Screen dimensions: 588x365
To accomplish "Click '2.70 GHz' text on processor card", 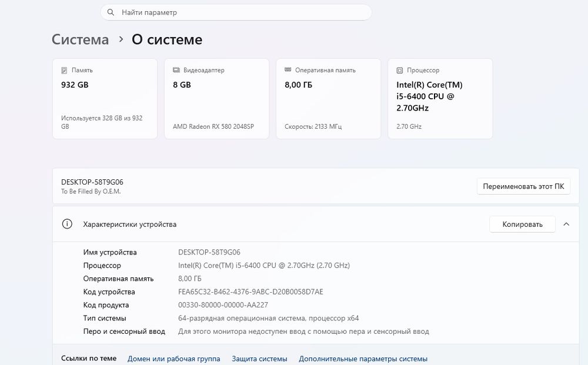I will pos(409,127).
